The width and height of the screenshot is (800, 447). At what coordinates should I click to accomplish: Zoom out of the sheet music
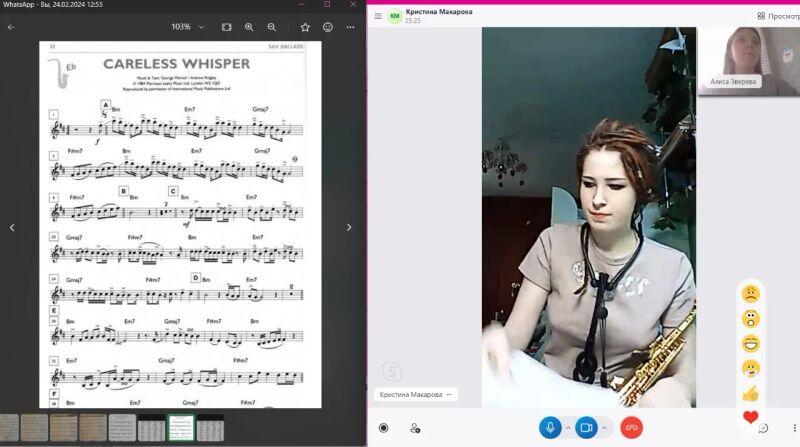tap(271, 27)
